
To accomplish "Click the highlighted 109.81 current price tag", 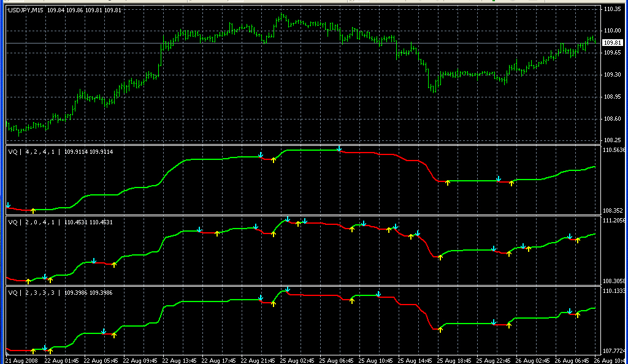I will pyautogui.click(x=613, y=43).
